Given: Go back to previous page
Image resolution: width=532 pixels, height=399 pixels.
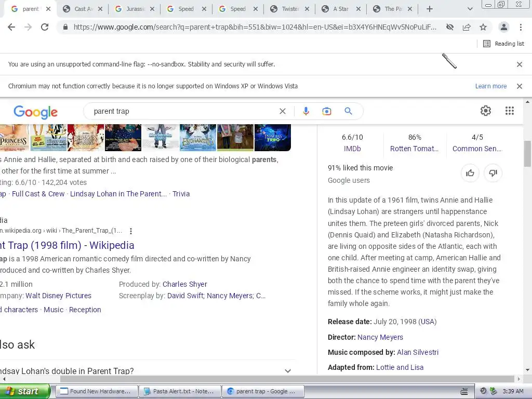Looking at the screenshot, I should pyautogui.click(x=11, y=27).
